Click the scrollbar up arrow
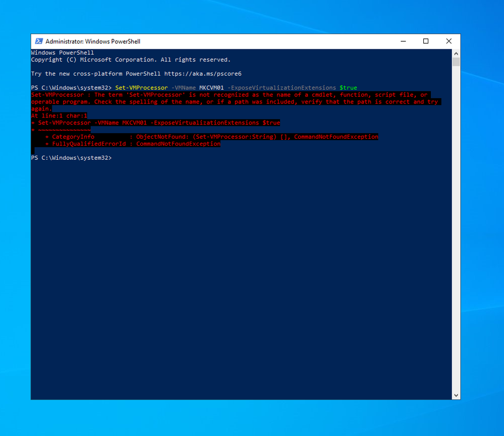Viewport: 504px width, 436px height. point(456,53)
